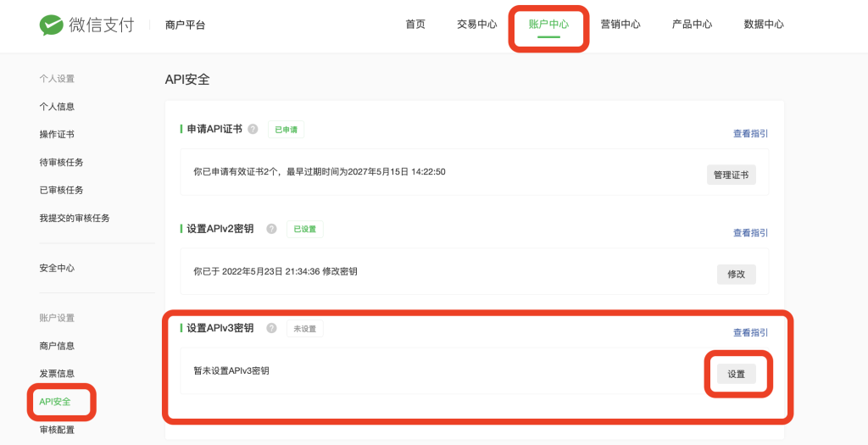This screenshot has width=868, height=445.
Task: Open 安全中心 in the sidebar
Action: click(x=57, y=268)
